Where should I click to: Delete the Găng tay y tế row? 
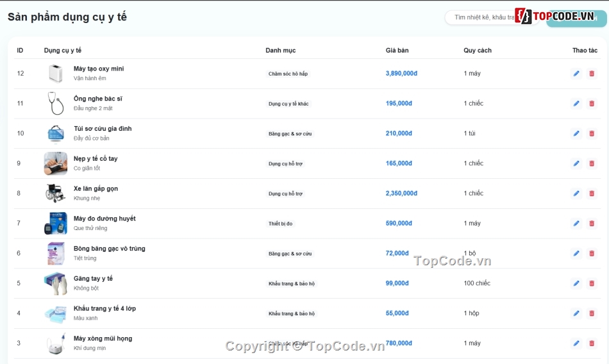592,283
